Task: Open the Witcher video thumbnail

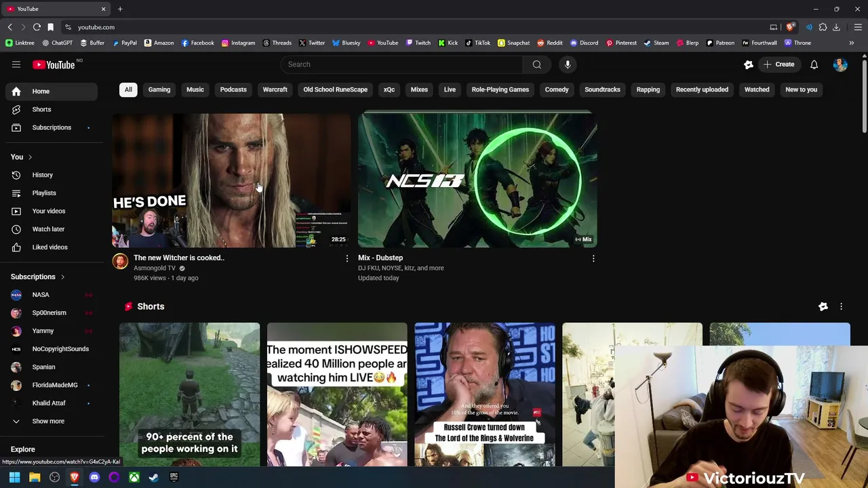Action: click(x=231, y=180)
